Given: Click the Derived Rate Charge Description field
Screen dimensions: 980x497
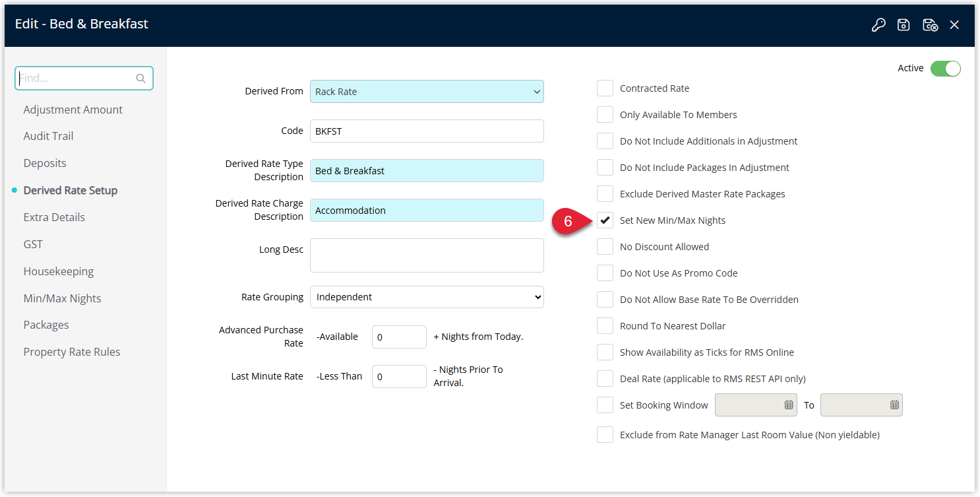Looking at the screenshot, I should 427,211.
